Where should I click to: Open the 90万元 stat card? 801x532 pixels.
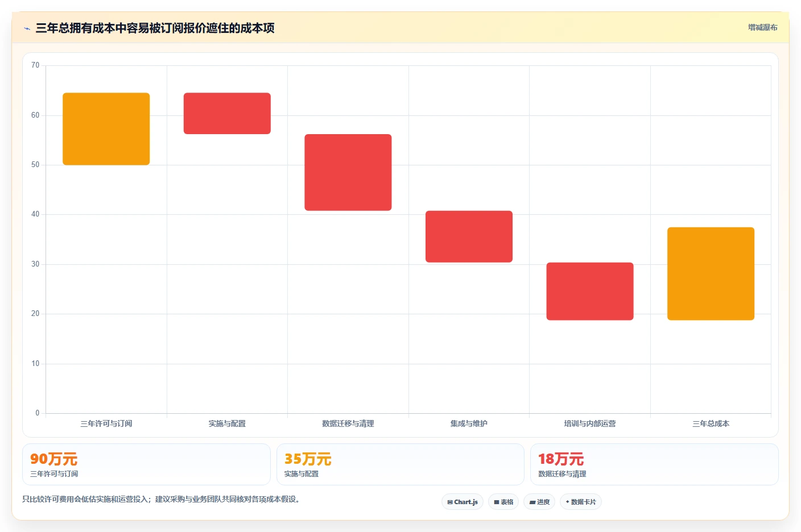pos(146,464)
